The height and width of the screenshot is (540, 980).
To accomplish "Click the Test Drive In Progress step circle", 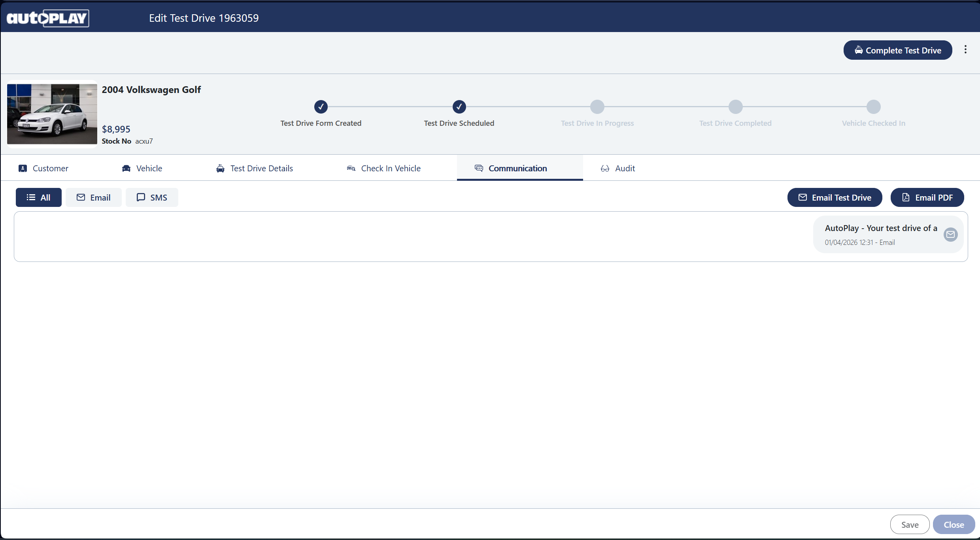I will [597, 106].
